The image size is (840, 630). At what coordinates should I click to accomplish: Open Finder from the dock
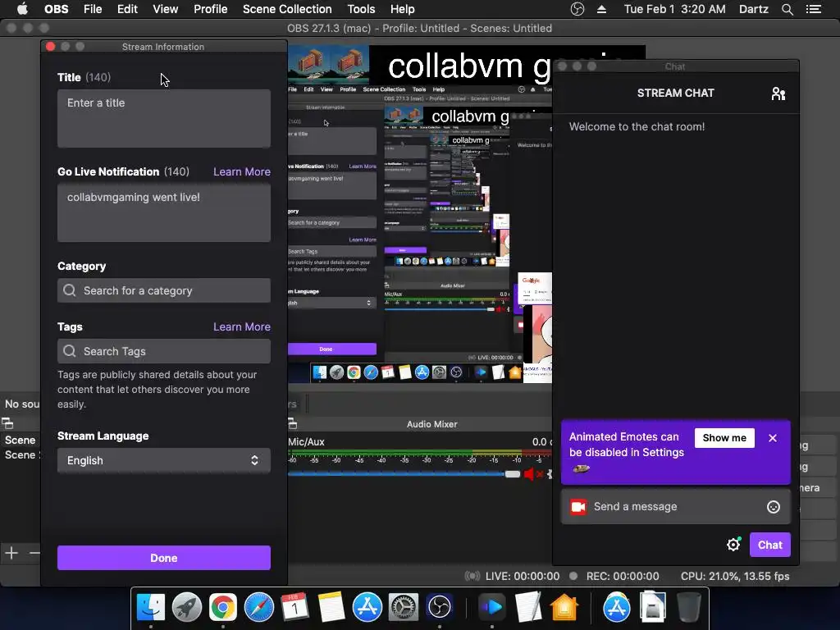(x=151, y=607)
